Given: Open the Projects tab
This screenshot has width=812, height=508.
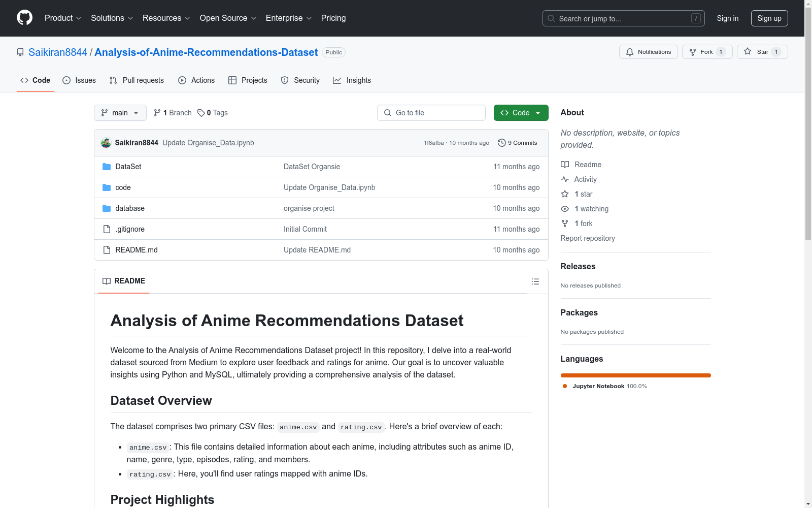Looking at the screenshot, I should 248,80.
